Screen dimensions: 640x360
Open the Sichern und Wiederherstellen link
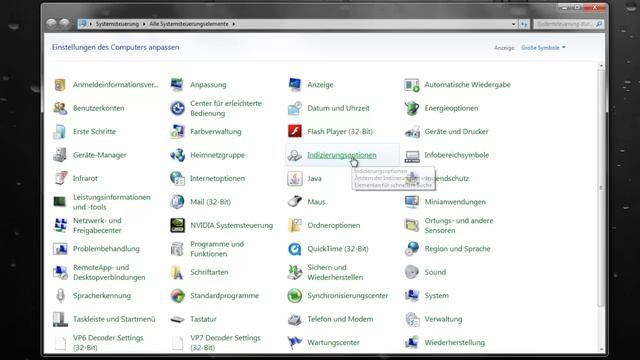pyautogui.click(x=335, y=272)
